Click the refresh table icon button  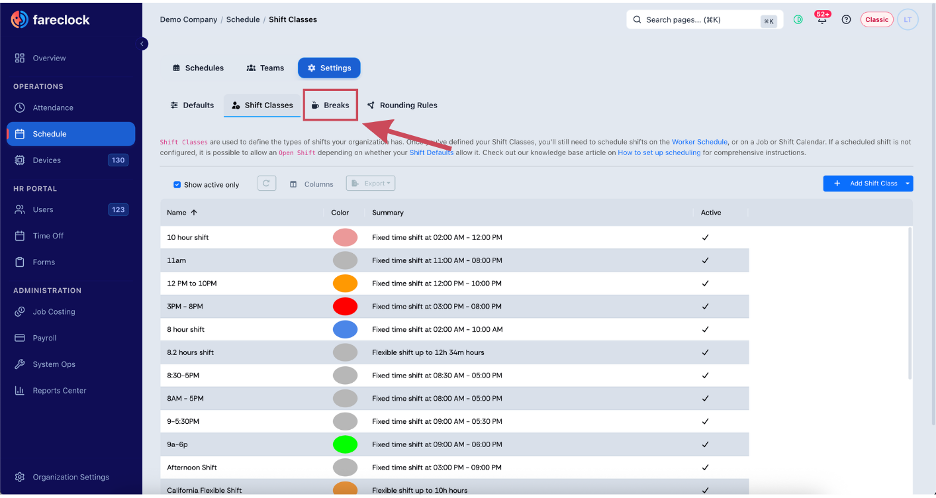click(x=267, y=183)
